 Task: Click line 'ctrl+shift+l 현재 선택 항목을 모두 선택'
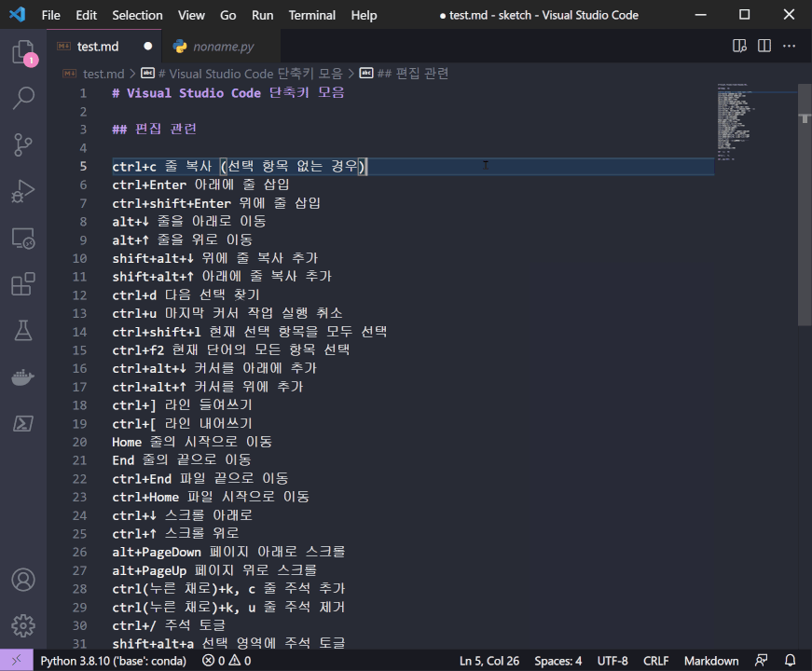tap(250, 332)
